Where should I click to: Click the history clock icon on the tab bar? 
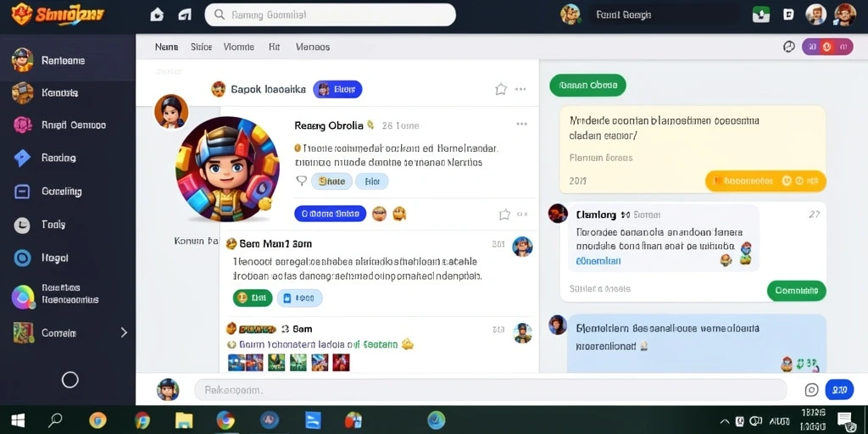(x=789, y=47)
